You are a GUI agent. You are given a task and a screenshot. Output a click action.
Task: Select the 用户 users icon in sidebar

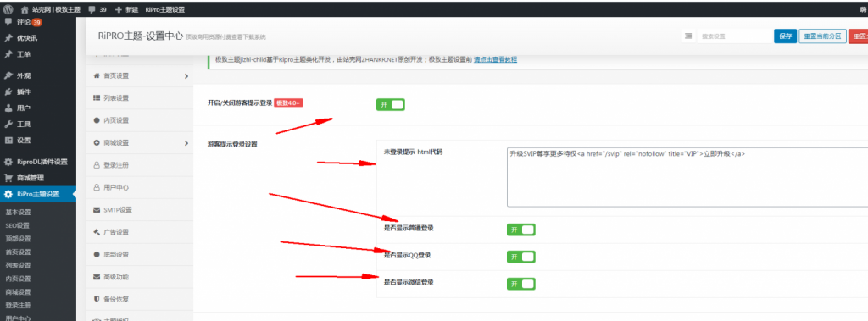[8, 108]
